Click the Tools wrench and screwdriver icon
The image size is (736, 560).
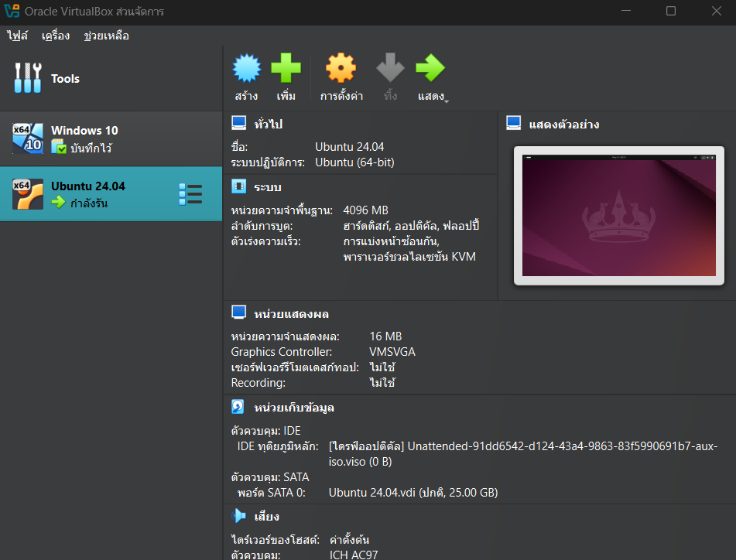pos(28,78)
